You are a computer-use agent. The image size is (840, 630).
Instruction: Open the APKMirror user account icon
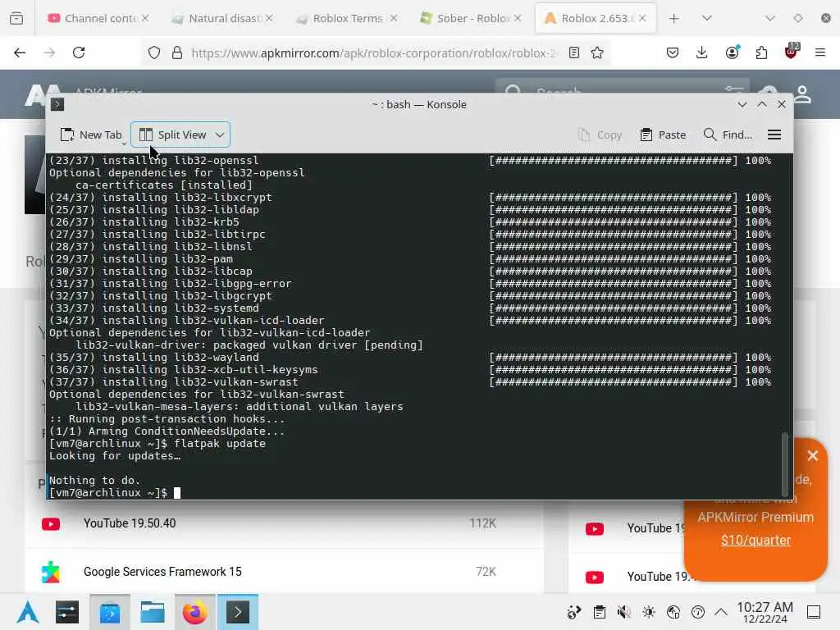click(802, 95)
